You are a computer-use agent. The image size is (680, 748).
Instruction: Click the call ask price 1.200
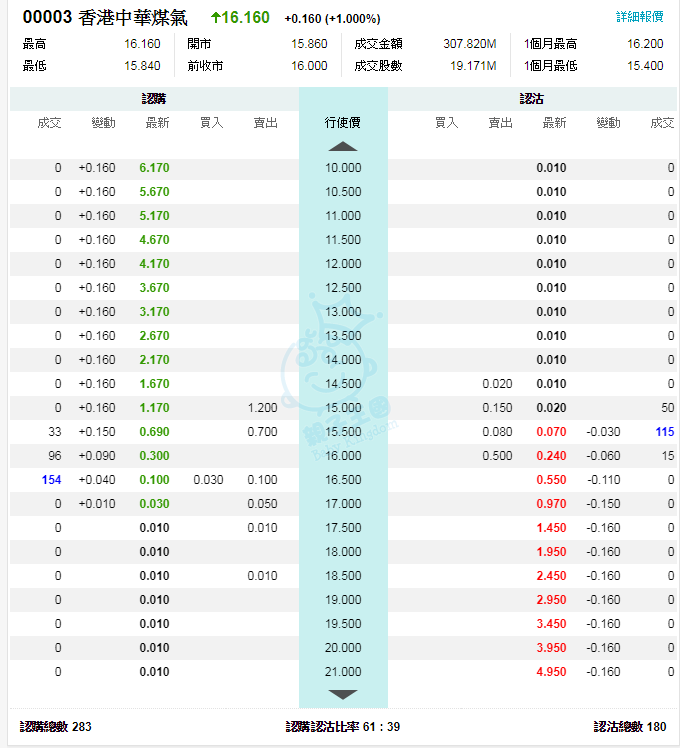[262, 408]
